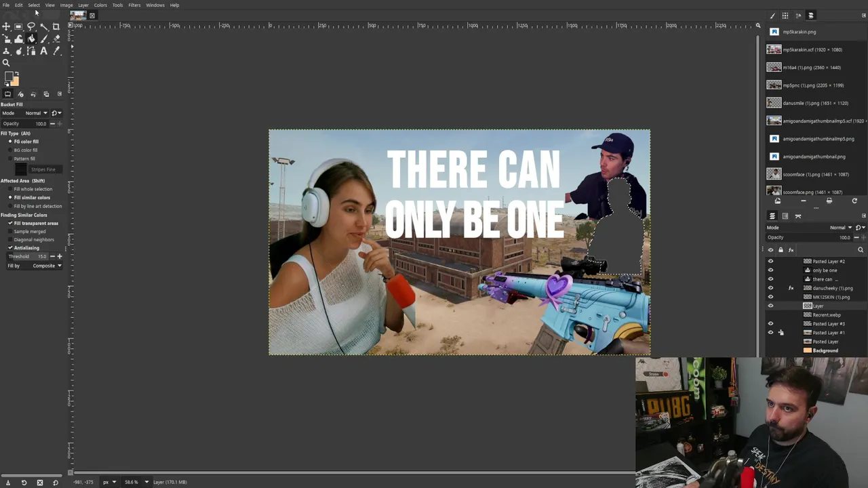This screenshot has height=488, width=868.
Task: Click the foreground color swatch
Action: 8,77
